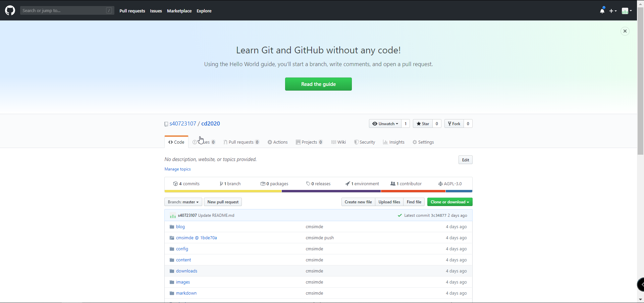The image size is (644, 303).
Task: Switch to the Insights tab
Action: (x=394, y=142)
